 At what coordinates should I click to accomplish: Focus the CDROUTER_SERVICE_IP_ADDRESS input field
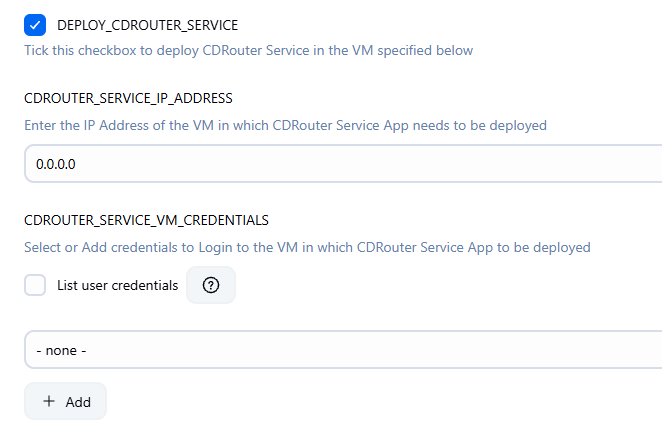343,164
